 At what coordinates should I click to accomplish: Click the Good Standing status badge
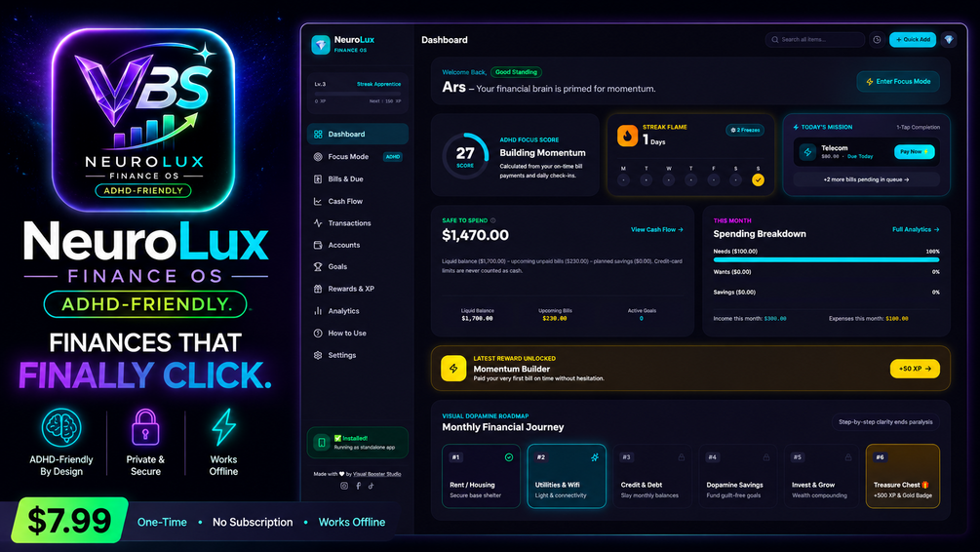(x=516, y=72)
